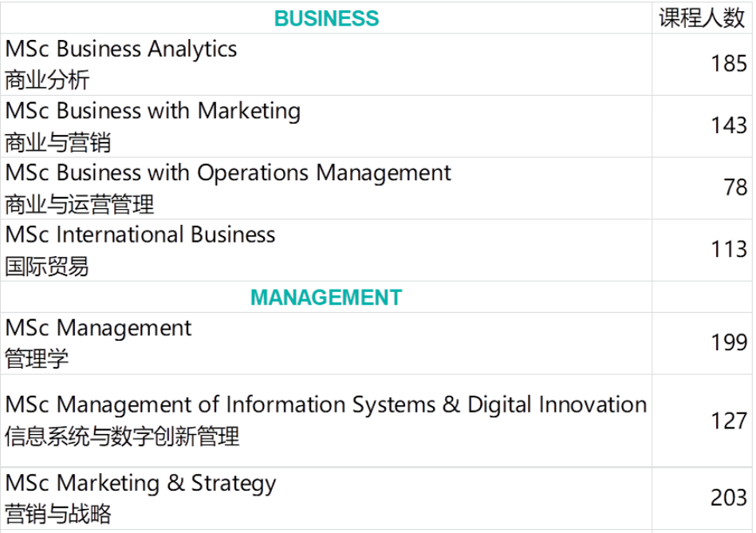Select the 课程人数 column header
Viewport: 756px width, 533px height.
702,18
